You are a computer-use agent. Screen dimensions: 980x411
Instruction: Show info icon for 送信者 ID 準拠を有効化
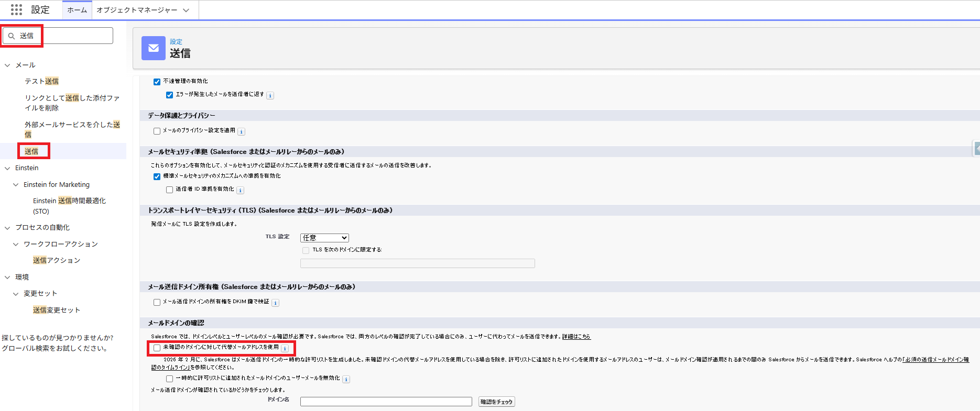(x=241, y=190)
